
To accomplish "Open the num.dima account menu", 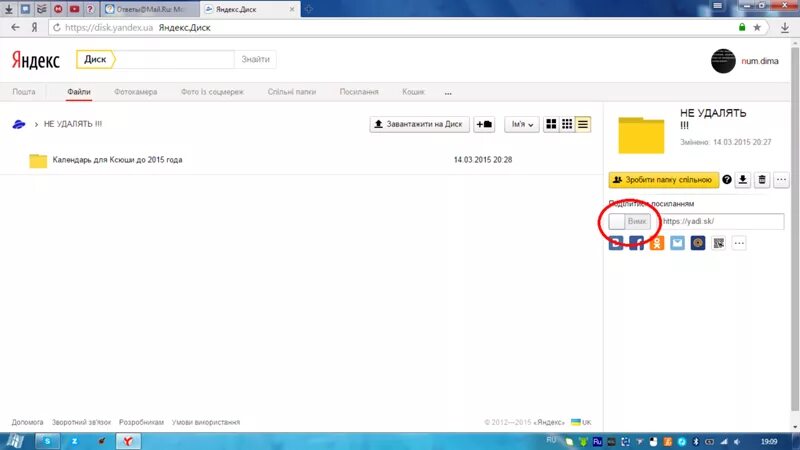I will [760, 61].
